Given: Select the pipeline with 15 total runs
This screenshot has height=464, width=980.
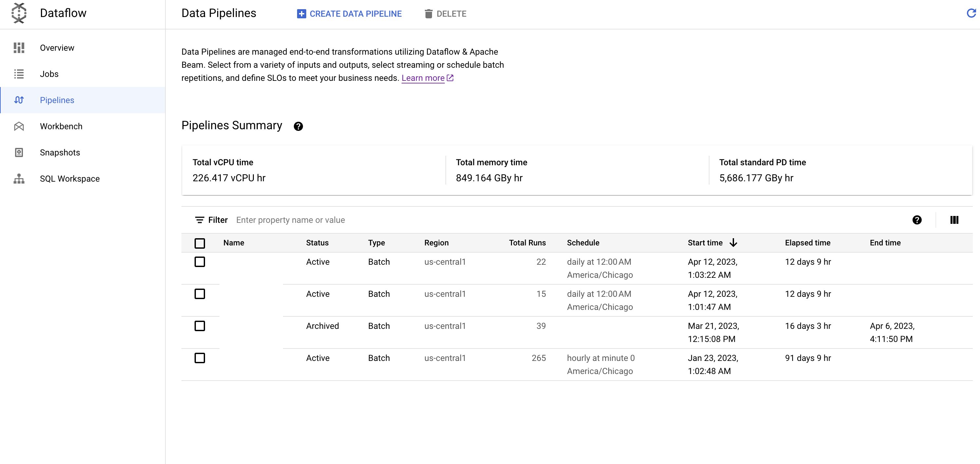Looking at the screenshot, I should (x=200, y=294).
